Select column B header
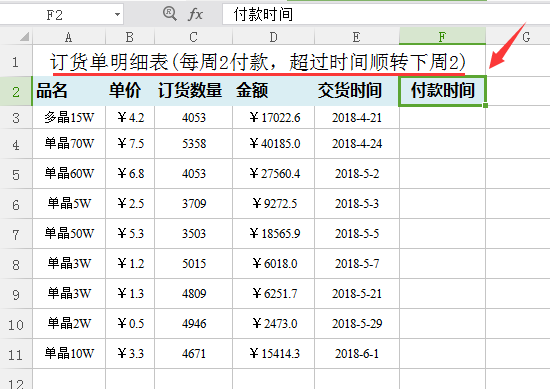Image resolution: width=550 pixels, height=389 pixels. [130, 37]
